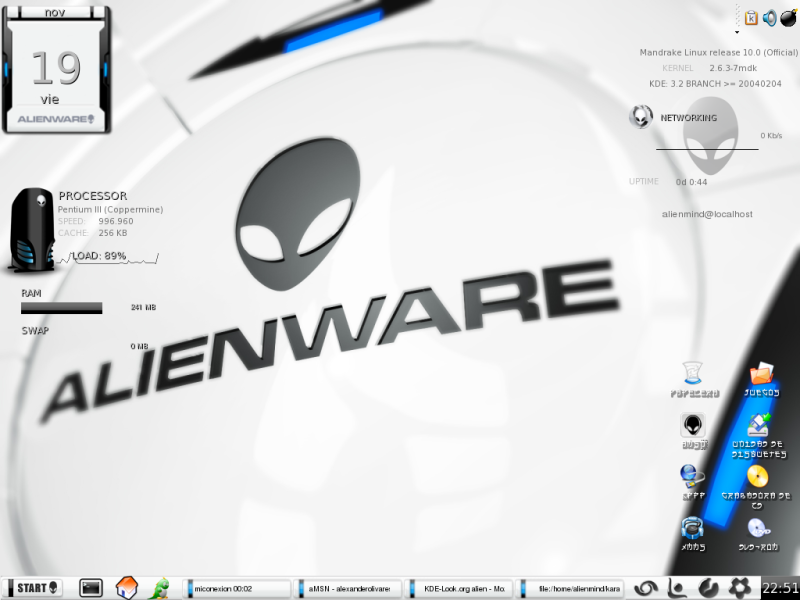Click the Mandrake Linux release 10.0 text

point(718,53)
